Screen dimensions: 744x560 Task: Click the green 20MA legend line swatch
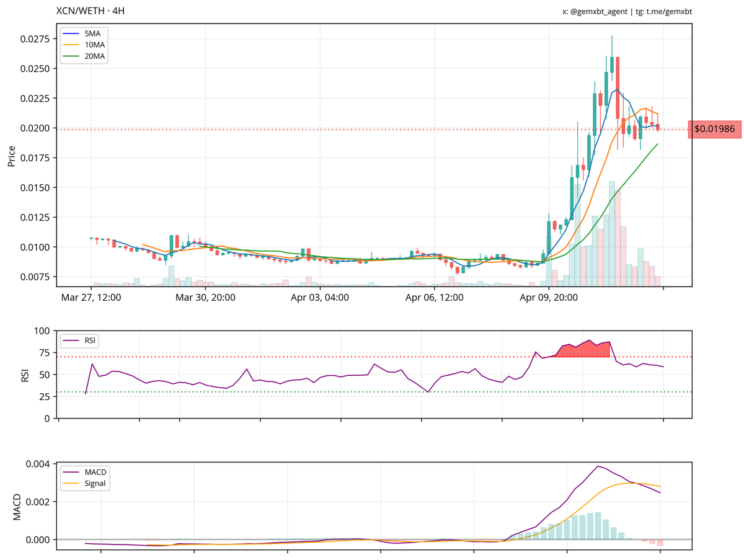click(70, 56)
